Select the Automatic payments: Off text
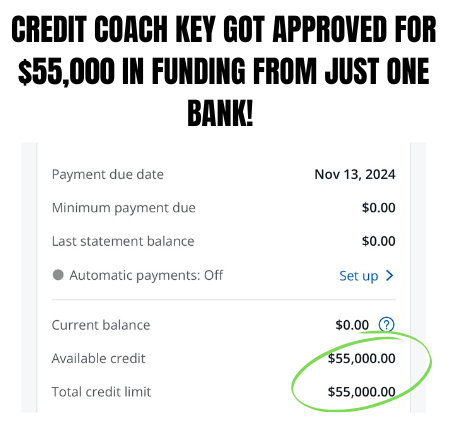The width and height of the screenshot is (451, 422). (x=146, y=276)
